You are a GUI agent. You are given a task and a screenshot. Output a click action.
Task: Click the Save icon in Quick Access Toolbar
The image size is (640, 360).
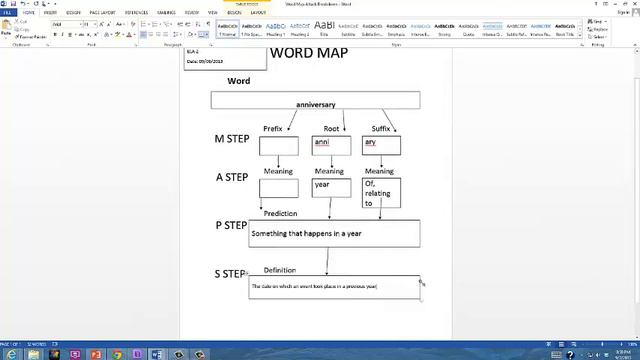click(x=13, y=4)
